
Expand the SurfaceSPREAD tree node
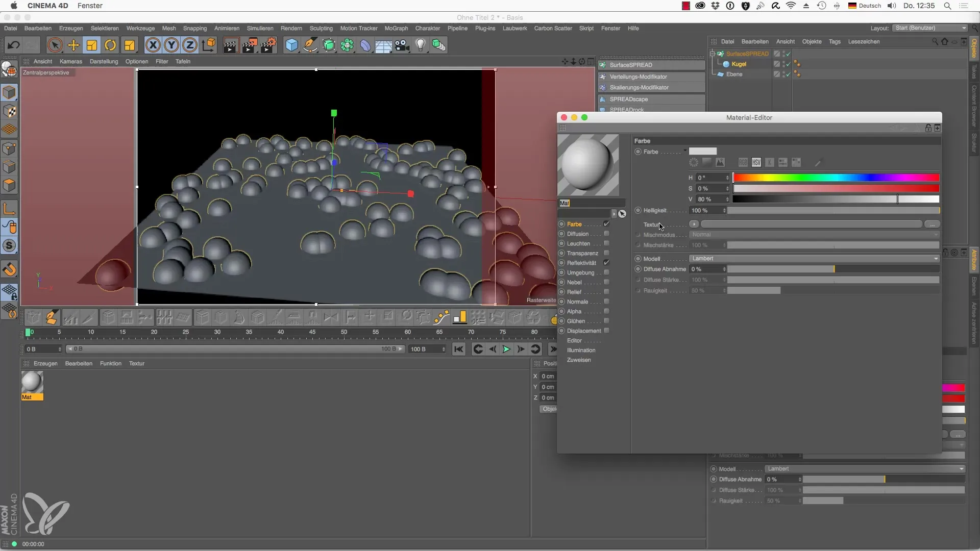click(713, 54)
